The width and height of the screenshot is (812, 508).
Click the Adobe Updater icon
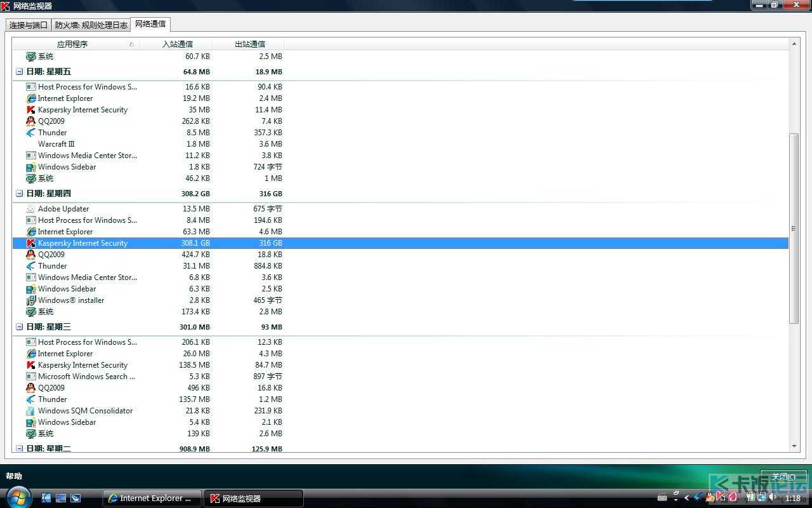click(31, 209)
